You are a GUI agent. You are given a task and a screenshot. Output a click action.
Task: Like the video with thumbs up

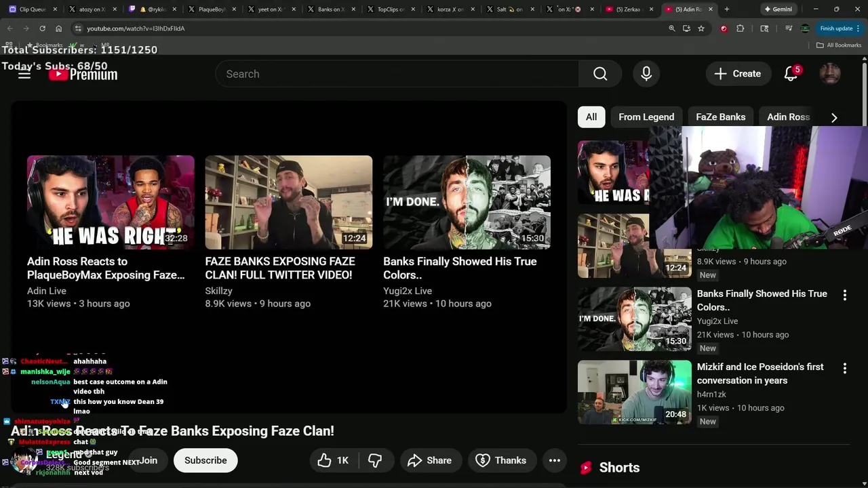[333, 460]
